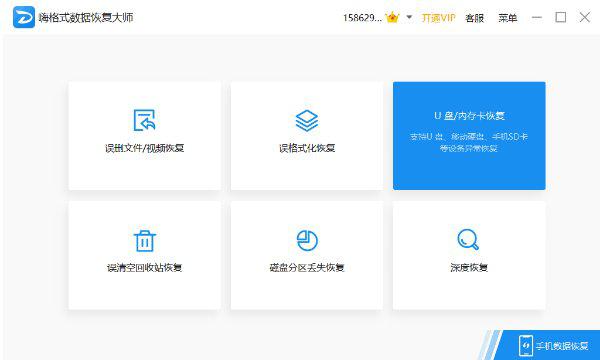Open the 客服 customer service menu
This screenshot has width=600, height=360.
[475, 18]
